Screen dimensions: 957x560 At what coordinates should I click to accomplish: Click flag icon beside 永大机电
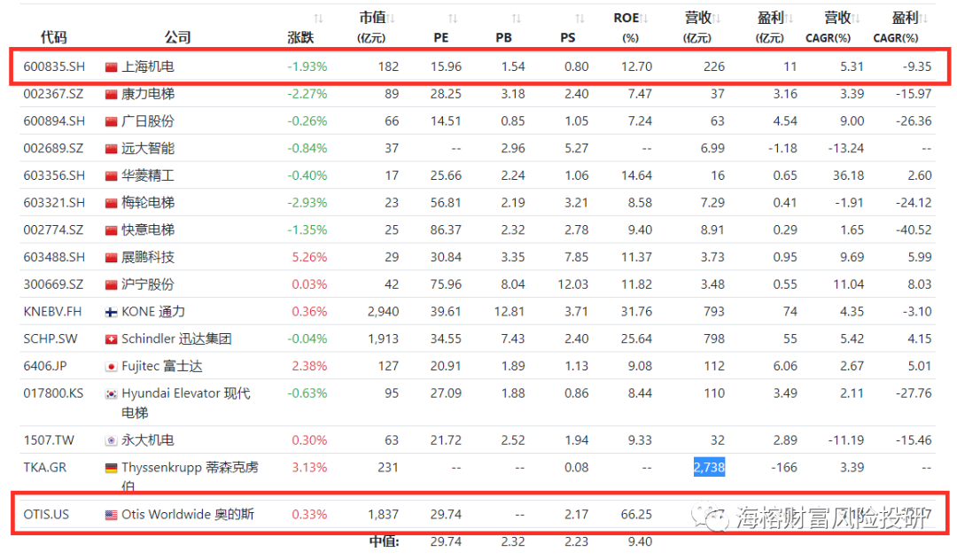click(111, 440)
